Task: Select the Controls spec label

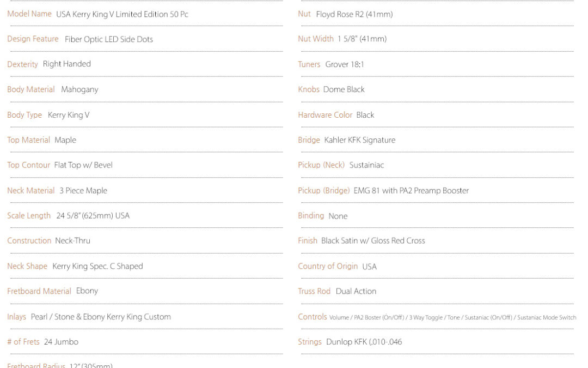Action: pyautogui.click(x=313, y=317)
